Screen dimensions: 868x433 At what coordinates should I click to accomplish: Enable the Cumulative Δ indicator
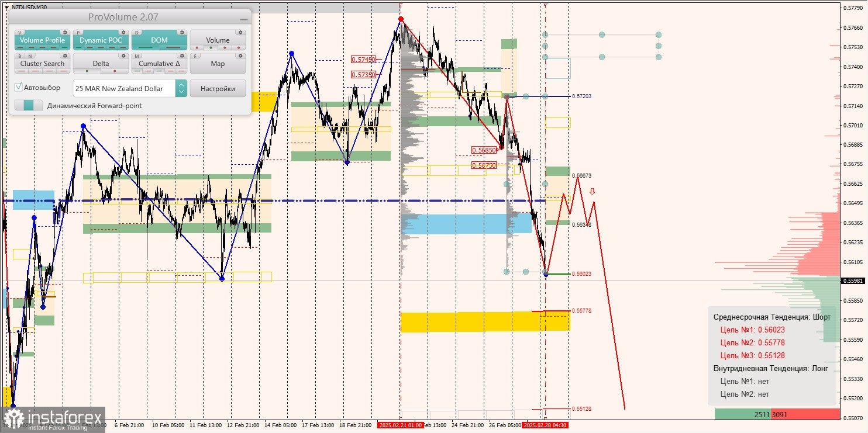tap(159, 64)
